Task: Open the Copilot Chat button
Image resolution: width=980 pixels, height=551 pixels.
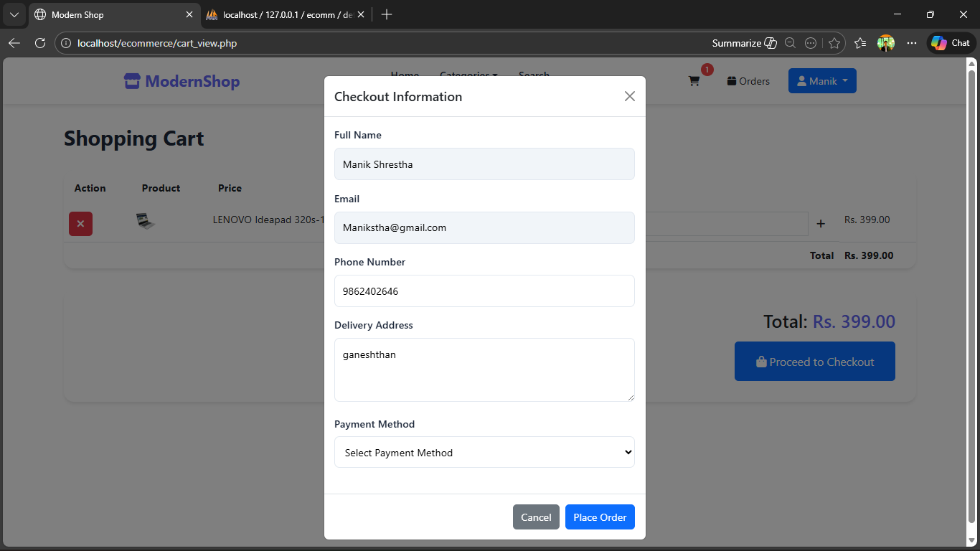Action: (951, 43)
